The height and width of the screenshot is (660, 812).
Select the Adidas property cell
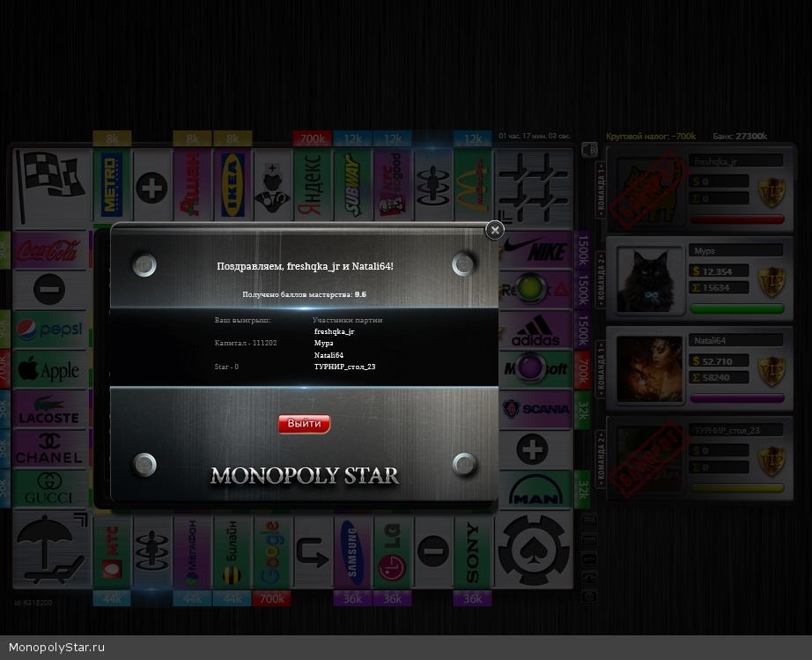535,330
